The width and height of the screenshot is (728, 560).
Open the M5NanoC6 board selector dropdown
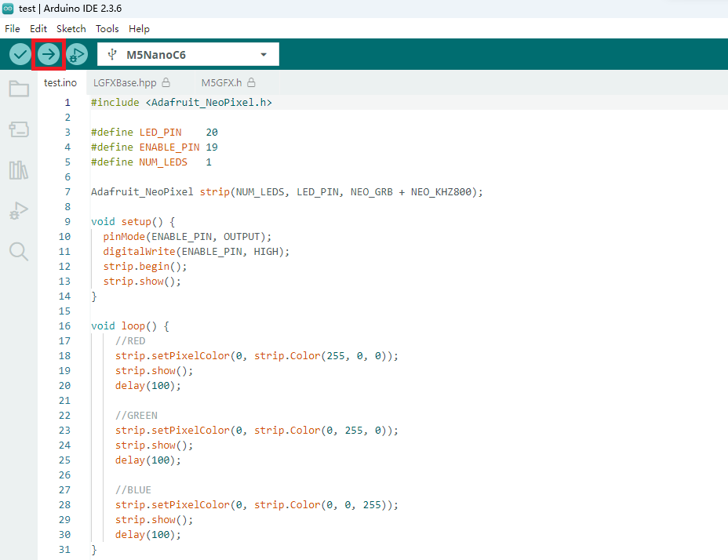click(x=188, y=54)
